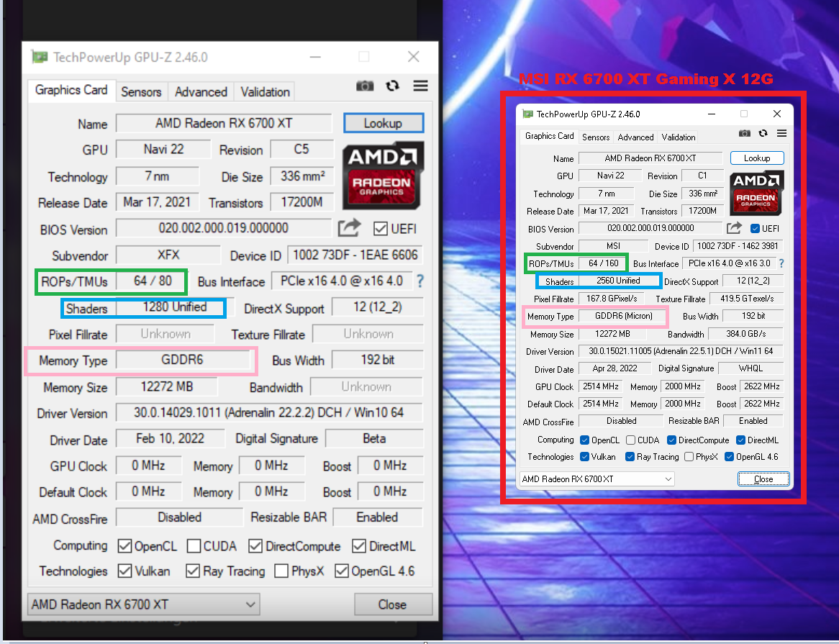Click refresh icon in right GPU-Z window
The width and height of the screenshot is (839, 644).
coord(763,133)
